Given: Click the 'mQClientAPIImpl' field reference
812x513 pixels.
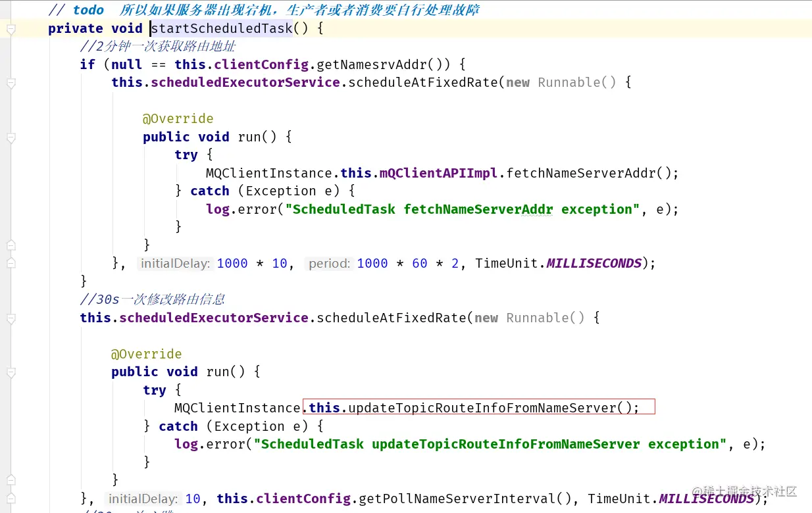Looking at the screenshot, I should 439,173.
